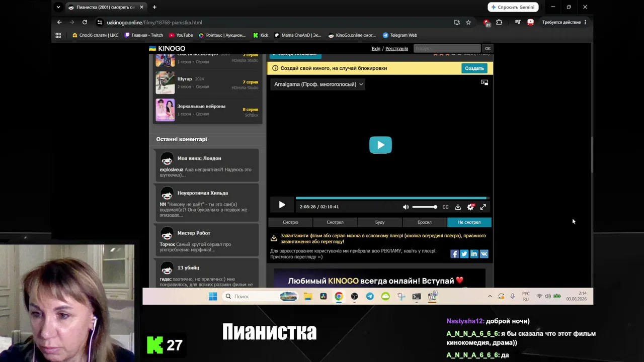Share the page on VK
This screenshot has height=362, width=644.
484,254
